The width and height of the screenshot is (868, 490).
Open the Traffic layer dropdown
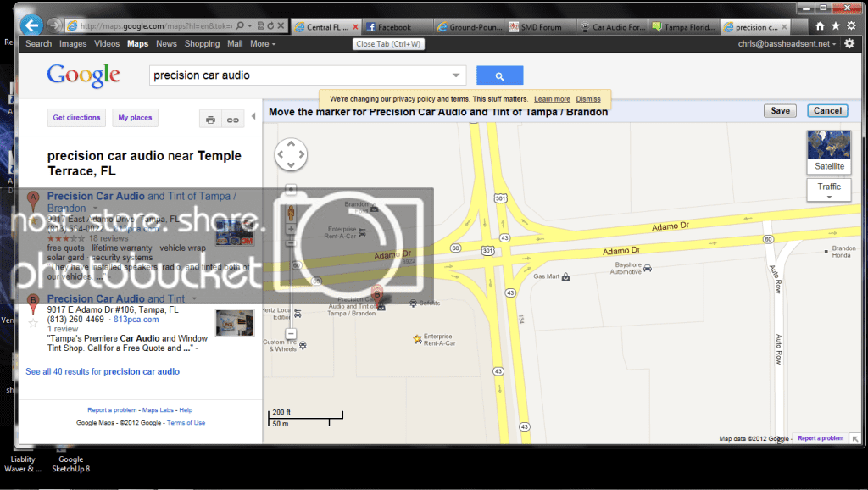[829, 190]
